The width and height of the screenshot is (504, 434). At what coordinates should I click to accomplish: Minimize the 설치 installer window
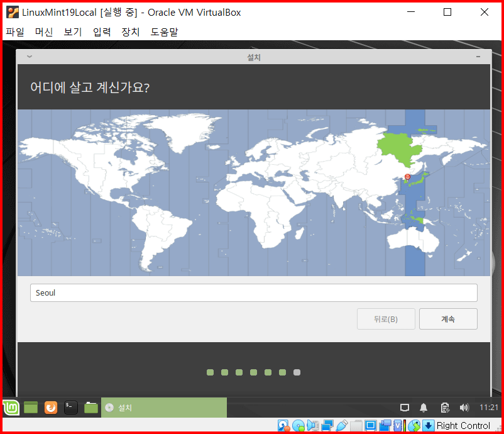[478, 57]
